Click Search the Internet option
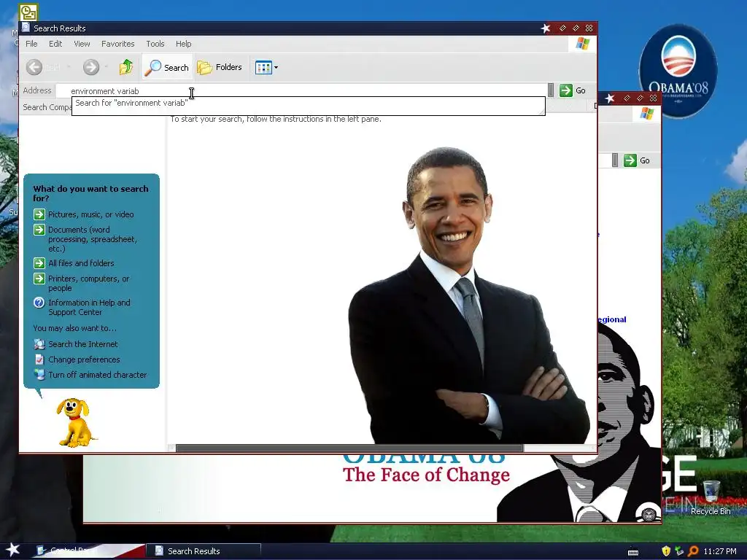This screenshot has width=747, height=560. coord(83,344)
